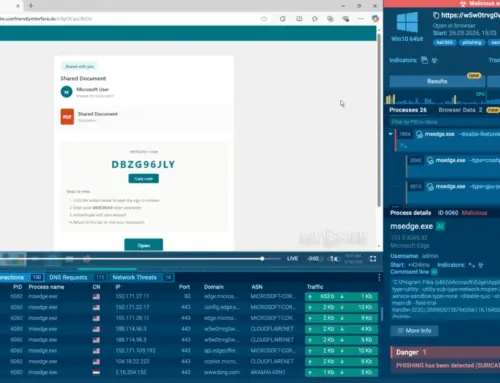Click the Edge refresh icon

[283, 19]
